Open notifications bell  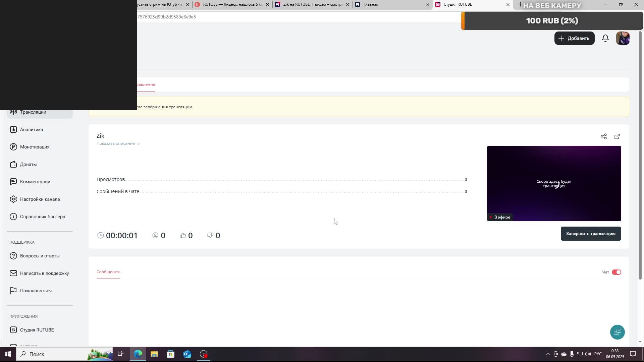[605, 38]
